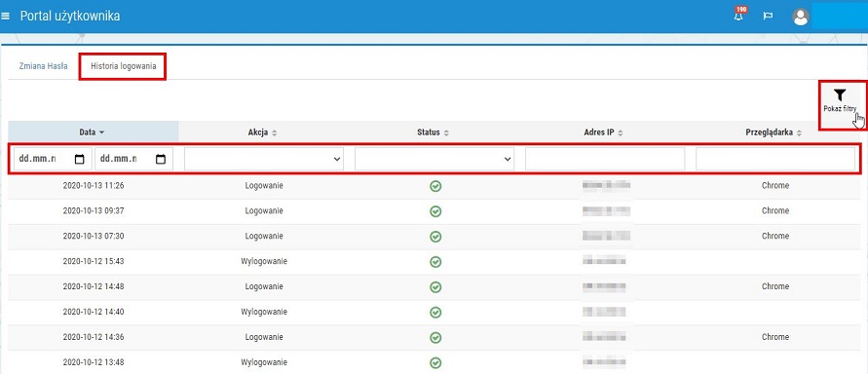Select the 2020-10-13 07:30 date cell
Viewport: 868px width, 374px height.
pos(94,237)
